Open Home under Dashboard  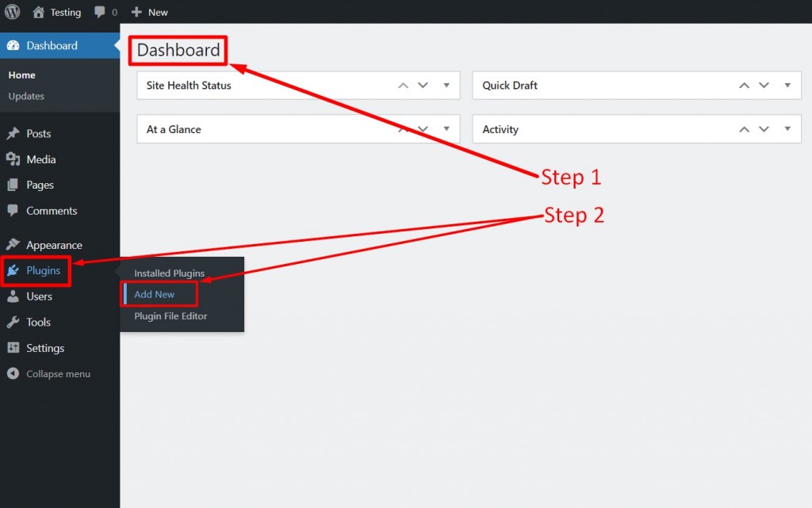click(21, 75)
